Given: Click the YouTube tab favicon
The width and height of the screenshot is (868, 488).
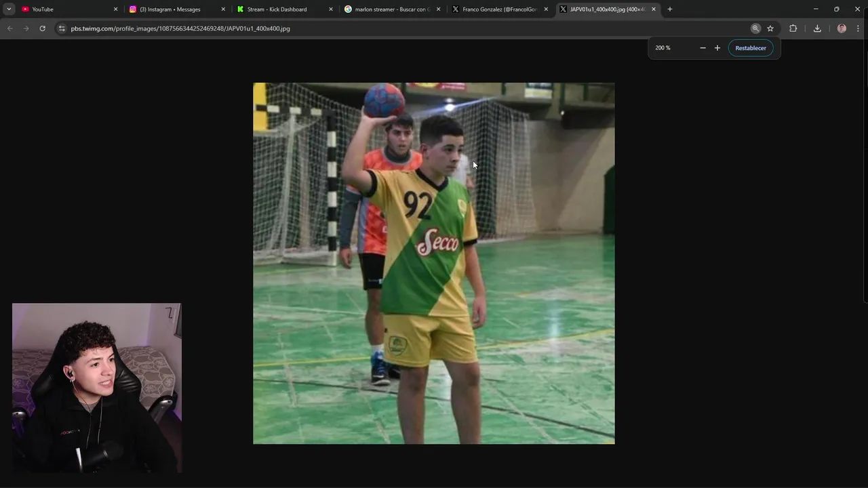Looking at the screenshot, I should (x=25, y=9).
